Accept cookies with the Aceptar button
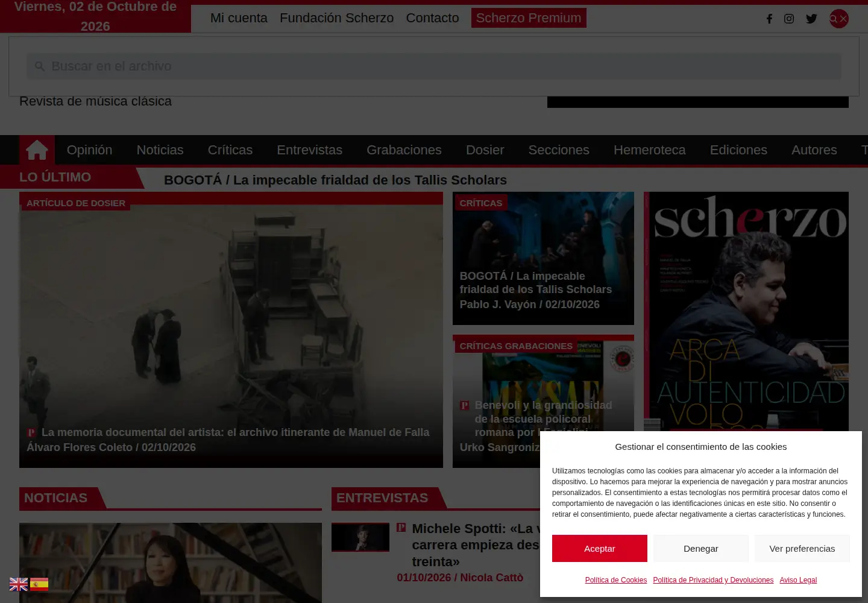Image resolution: width=868 pixels, height=603 pixels. [600, 549]
